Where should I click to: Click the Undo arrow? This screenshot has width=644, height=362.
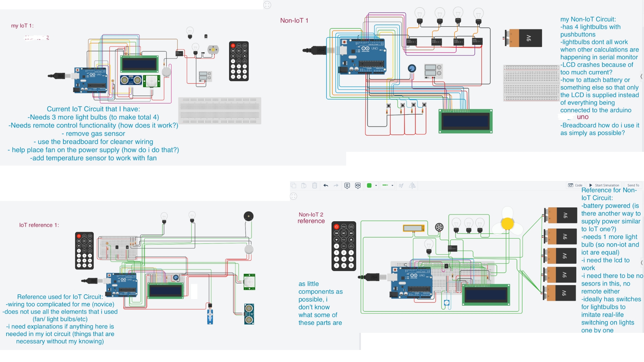click(326, 185)
